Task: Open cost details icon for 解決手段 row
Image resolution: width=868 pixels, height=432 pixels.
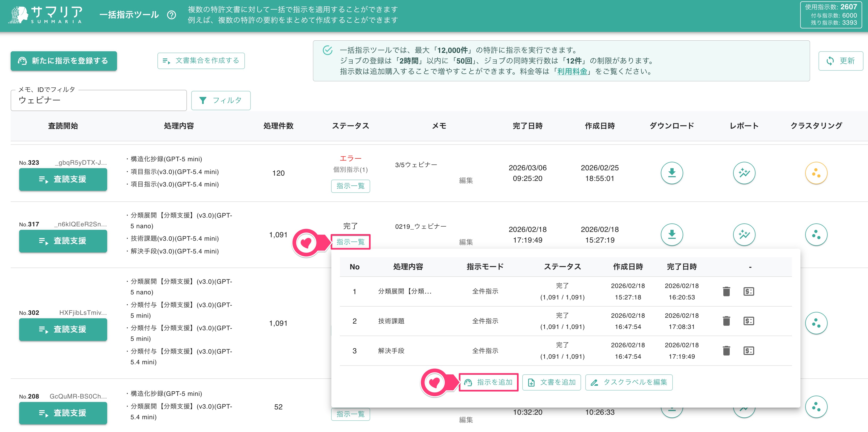Action: coord(749,350)
